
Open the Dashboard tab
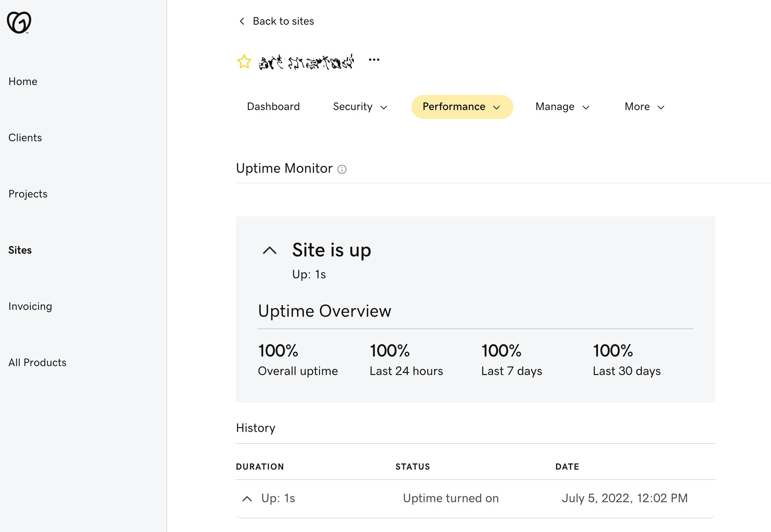coord(273,107)
